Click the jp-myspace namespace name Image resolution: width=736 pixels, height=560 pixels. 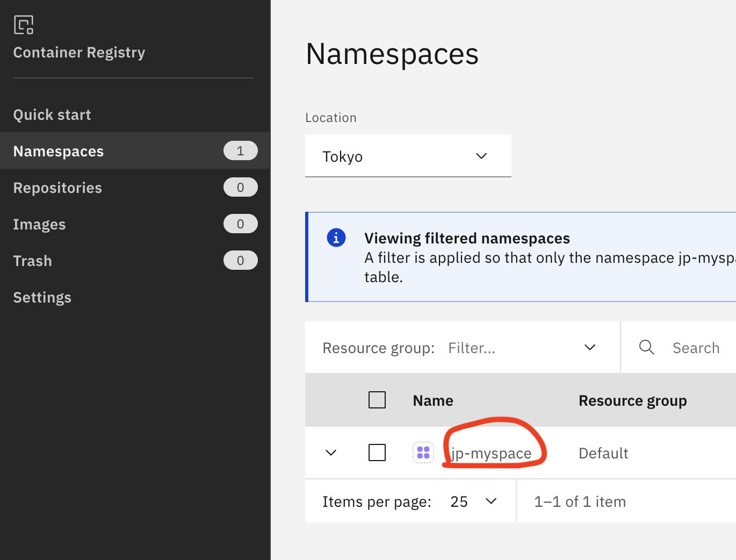click(491, 453)
